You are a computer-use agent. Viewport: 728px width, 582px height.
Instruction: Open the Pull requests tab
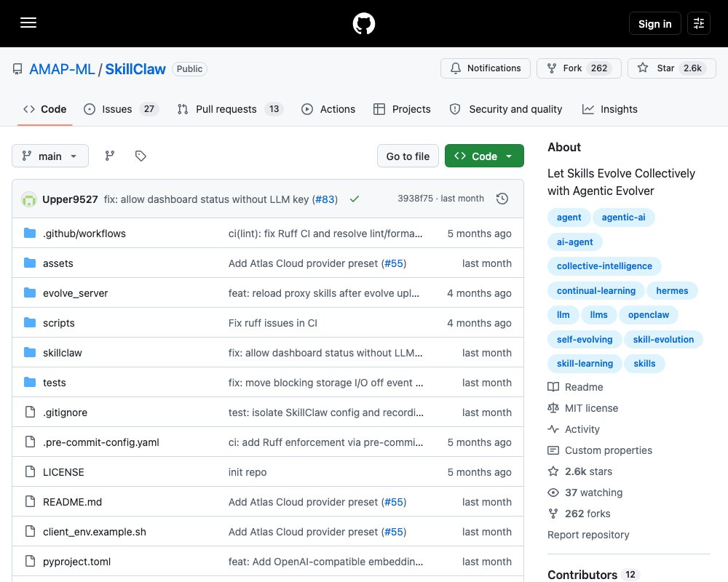point(230,109)
